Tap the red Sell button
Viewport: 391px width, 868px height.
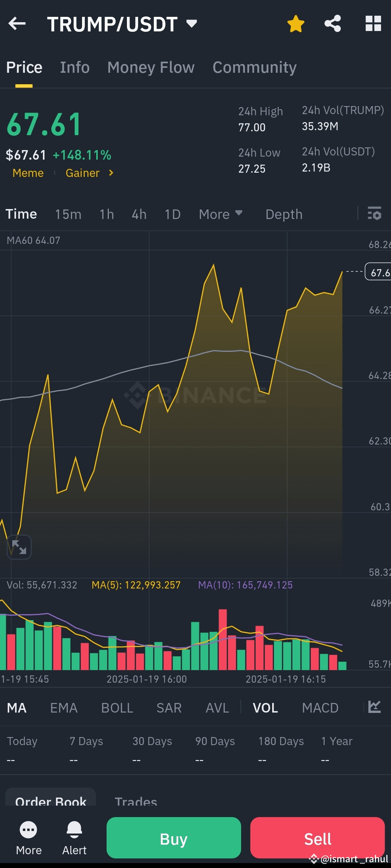pos(317,838)
